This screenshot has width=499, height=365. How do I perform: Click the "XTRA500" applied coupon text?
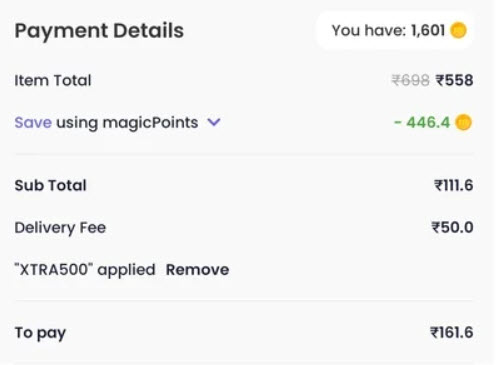(x=85, y=270)
